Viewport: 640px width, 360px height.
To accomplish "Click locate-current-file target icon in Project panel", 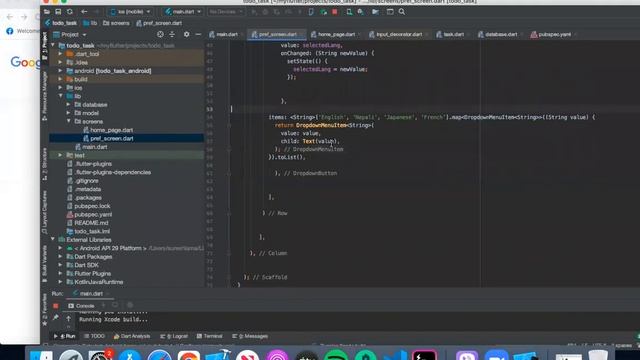I will coord(160,35).
